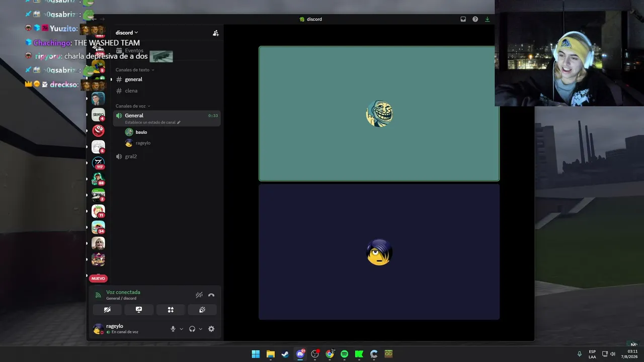Screen dimensions: 644x362
Task: Select the General voice channel
Action: [167, 118]
